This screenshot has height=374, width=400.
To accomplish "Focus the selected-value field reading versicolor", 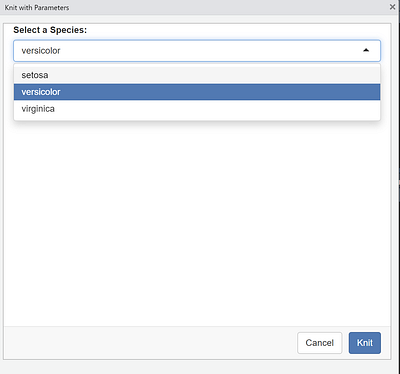I will [197, 51].
